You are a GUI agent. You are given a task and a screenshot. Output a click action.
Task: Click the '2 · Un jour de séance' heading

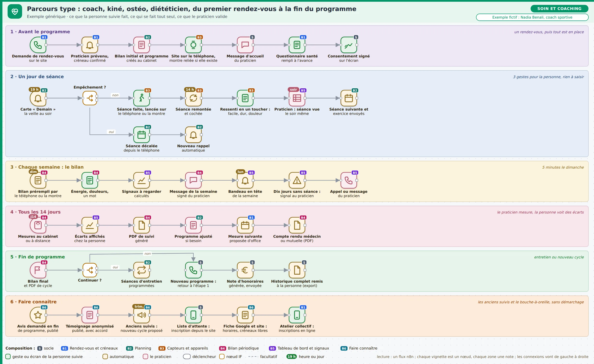(x=37, y=76)
